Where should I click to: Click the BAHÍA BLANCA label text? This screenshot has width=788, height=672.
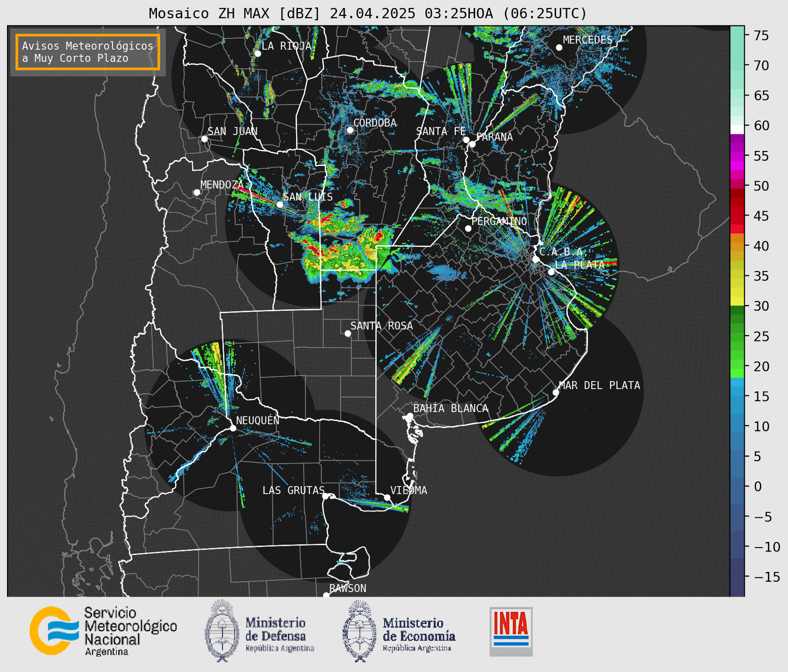coord(451,408)
